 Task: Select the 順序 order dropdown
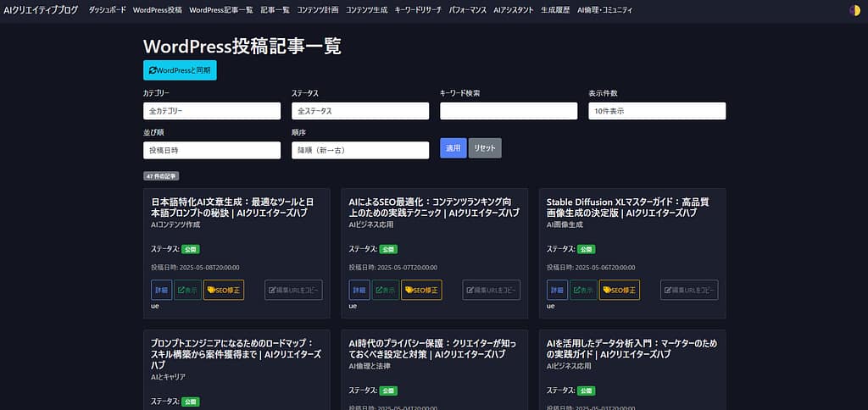click(360, 150)
